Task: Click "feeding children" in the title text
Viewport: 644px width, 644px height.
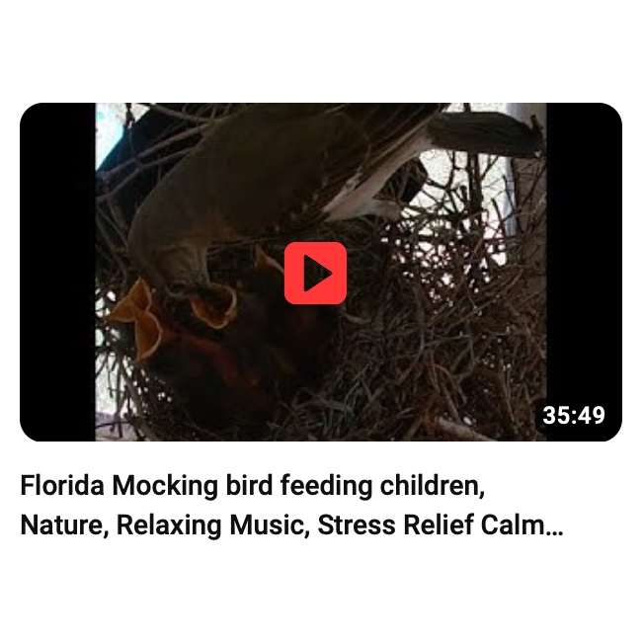Action: (380, 486)
